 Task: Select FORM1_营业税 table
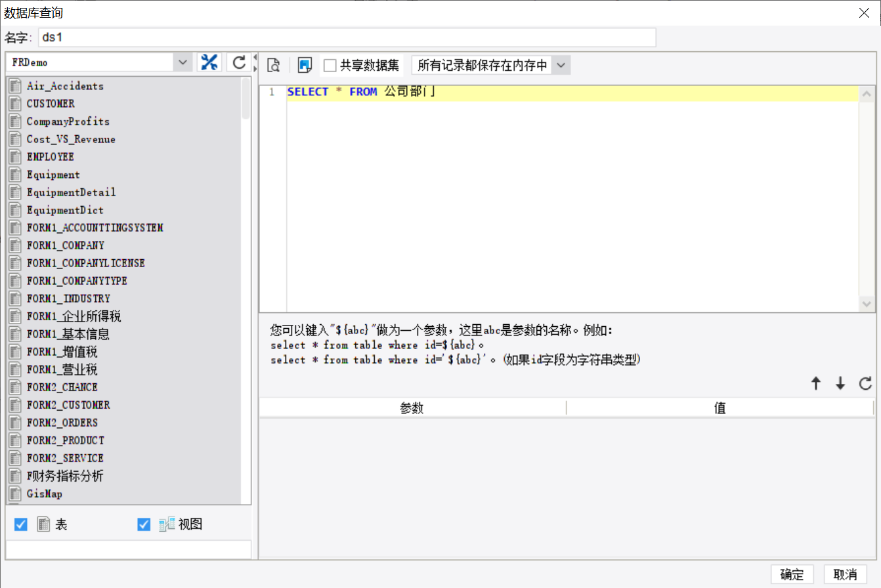(x=62, y=369)
